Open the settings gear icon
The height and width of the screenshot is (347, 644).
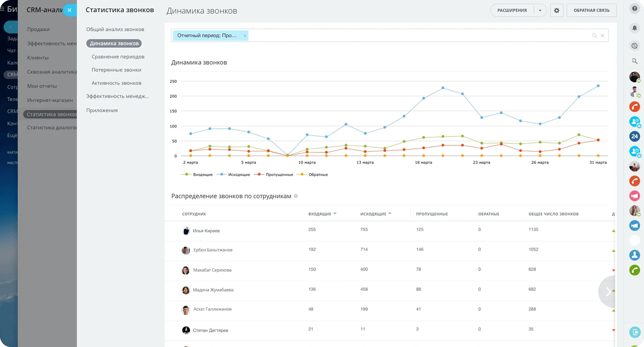[x=557, y=10]
